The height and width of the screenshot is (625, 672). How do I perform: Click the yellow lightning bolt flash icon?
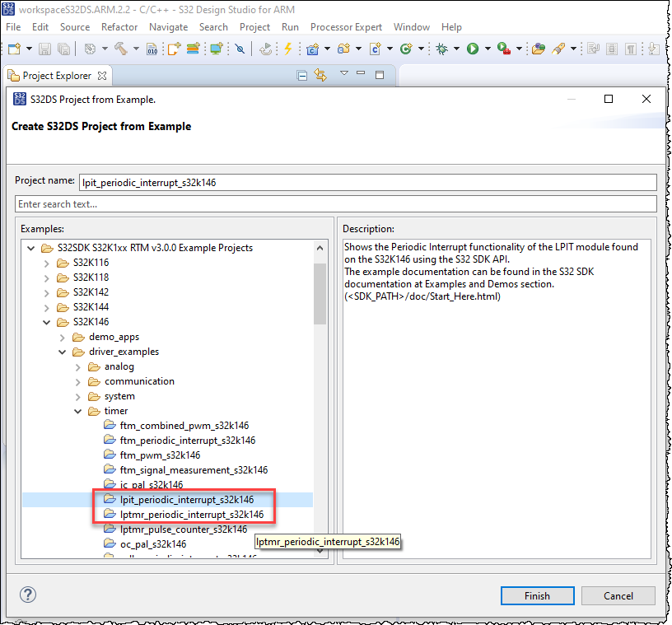click(288, 49)
